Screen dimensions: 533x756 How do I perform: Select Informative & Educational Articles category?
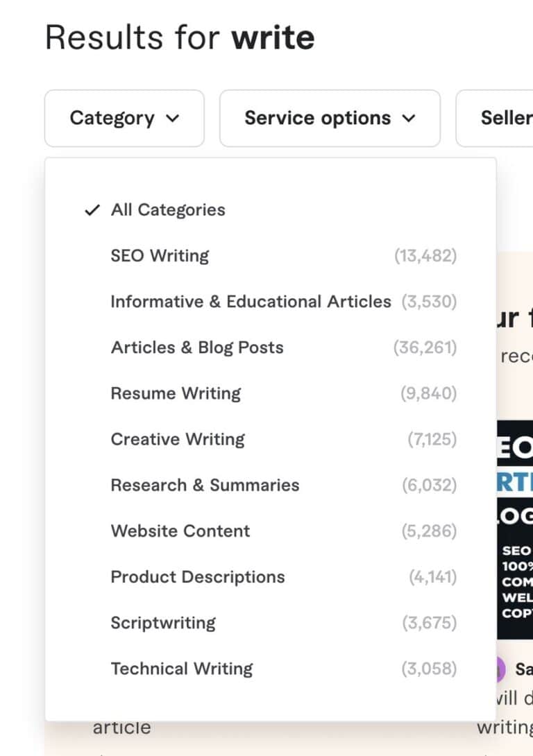point(250,301)
